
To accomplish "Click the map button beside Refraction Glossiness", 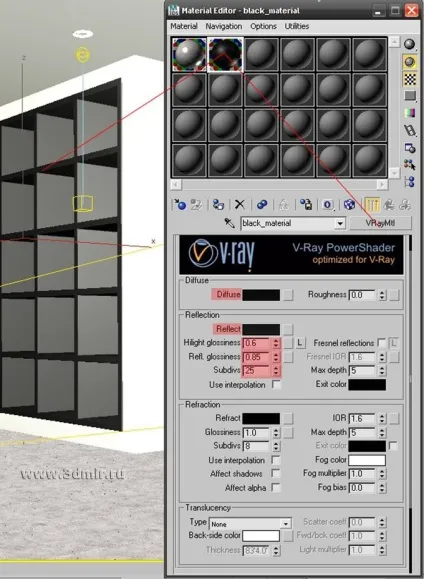I will coord(288,432).
